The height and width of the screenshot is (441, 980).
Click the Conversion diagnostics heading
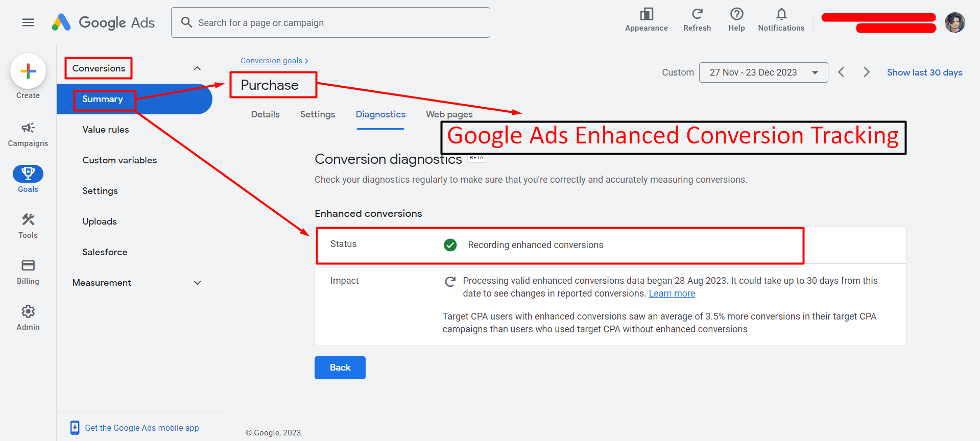[x=388, y=159]
